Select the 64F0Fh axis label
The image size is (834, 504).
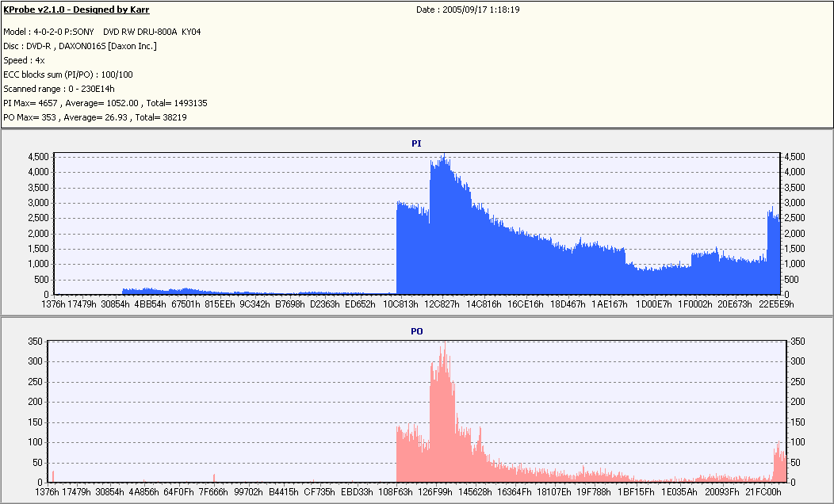tap(178, 492)
